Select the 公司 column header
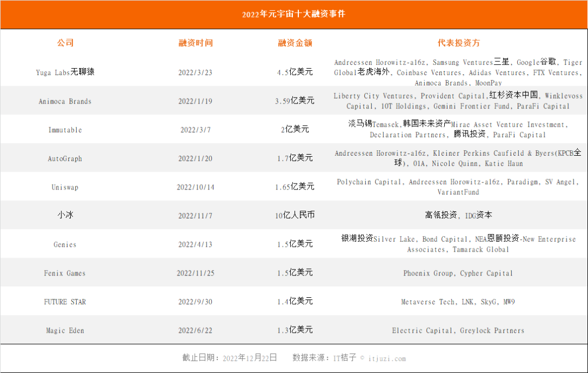Viewport: 588px width, 373px height. [x=65, y=42]
